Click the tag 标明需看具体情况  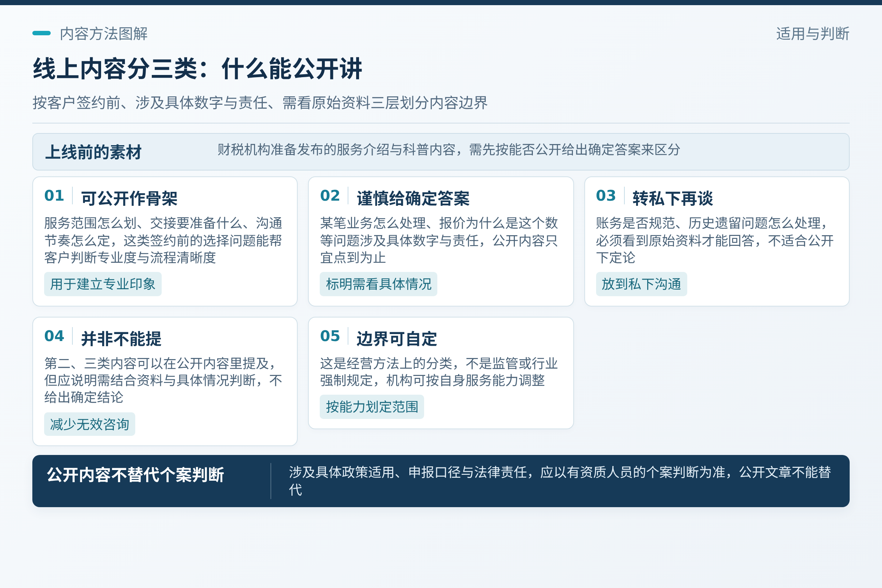[x=379, y=284]
